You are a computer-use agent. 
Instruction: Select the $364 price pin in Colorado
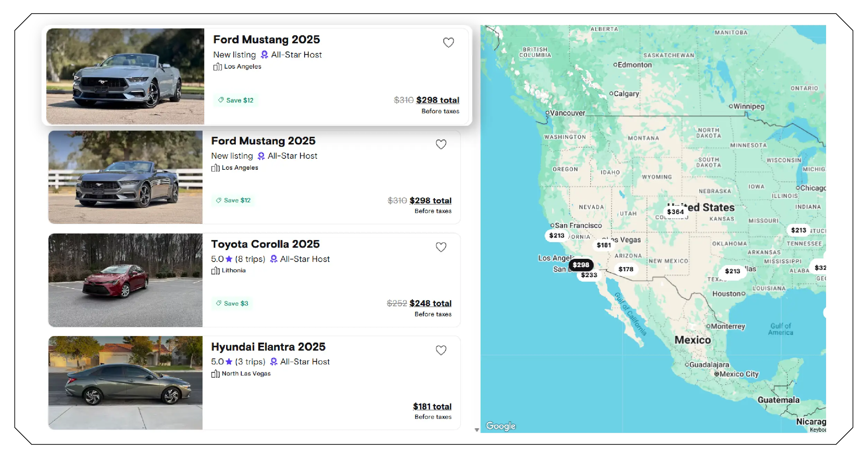(675, 212)
